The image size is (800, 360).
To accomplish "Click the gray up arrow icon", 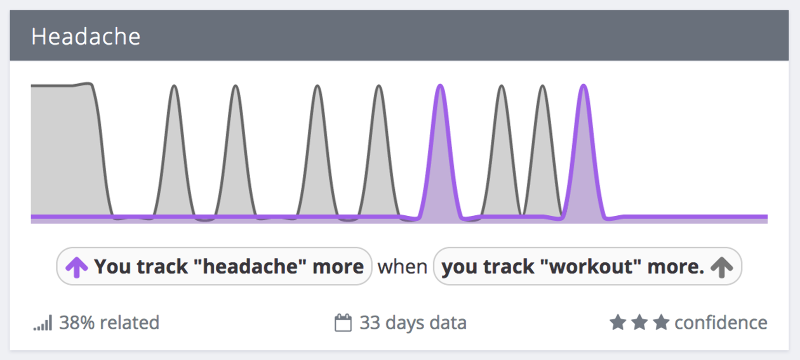I will [721, 267].
